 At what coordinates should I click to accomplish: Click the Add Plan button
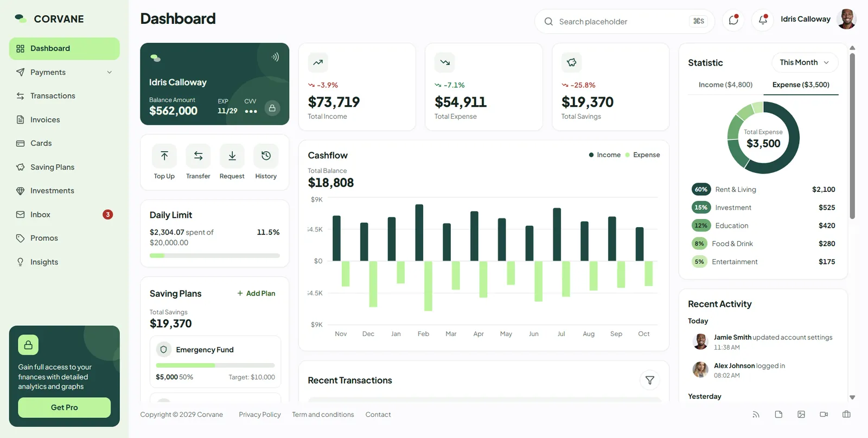(x=256, y=293)
